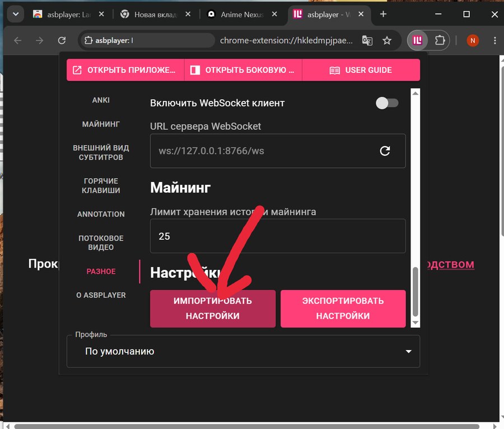Viewport: 504px width, 429px height.
Task: Close the active asbplayer tab
Action: (x=361, y=14)
